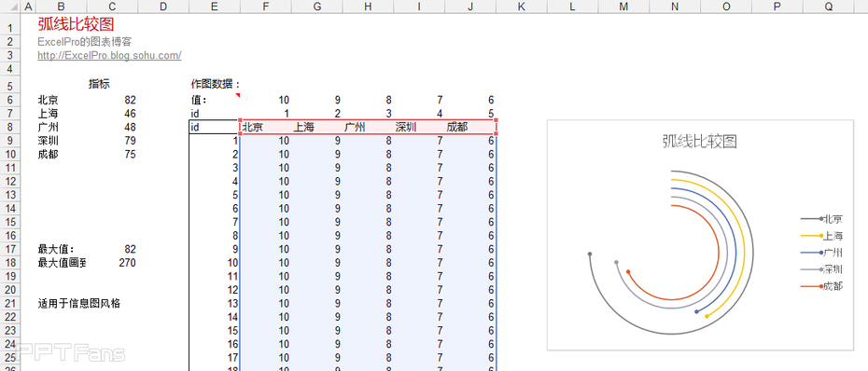The image size is (868, 371).
Task: Select the 广州 legend entry
Action: pos(821,253)
